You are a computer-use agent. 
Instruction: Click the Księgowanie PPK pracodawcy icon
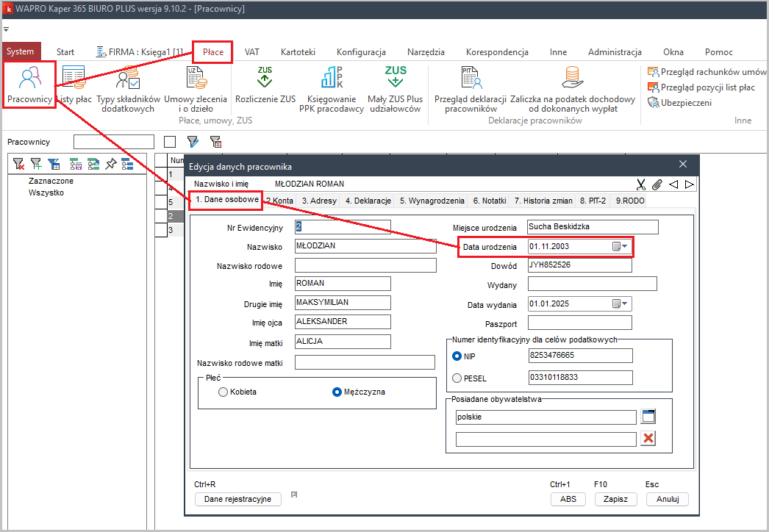click(332, 85)
